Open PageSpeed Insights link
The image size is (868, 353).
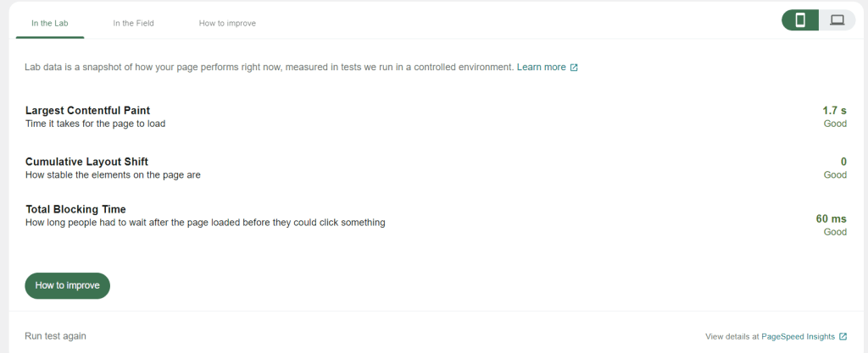pyautogui.click(x=798, y=336)
